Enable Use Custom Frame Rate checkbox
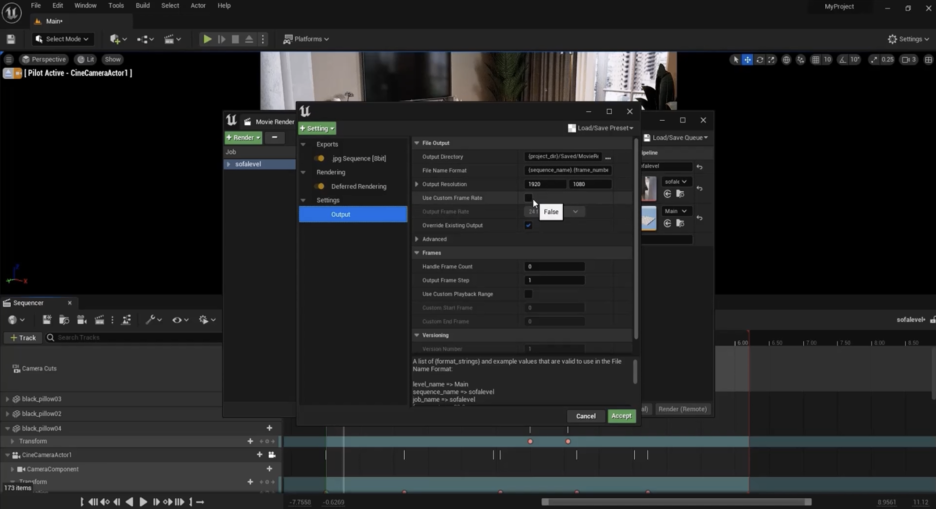This screenshot has width=936, height=509. point(528,198)
